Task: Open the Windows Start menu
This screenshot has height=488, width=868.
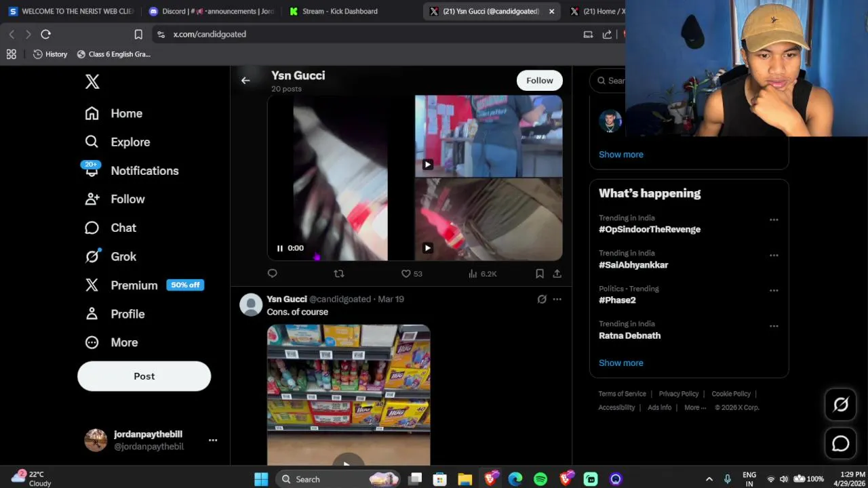Action: click(x=261, y=479)
